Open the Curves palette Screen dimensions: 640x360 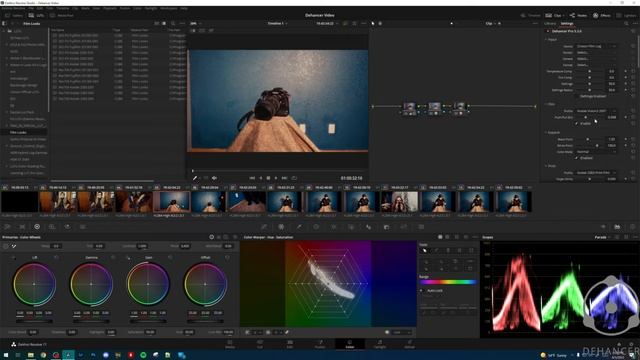(x=264, y=227)
